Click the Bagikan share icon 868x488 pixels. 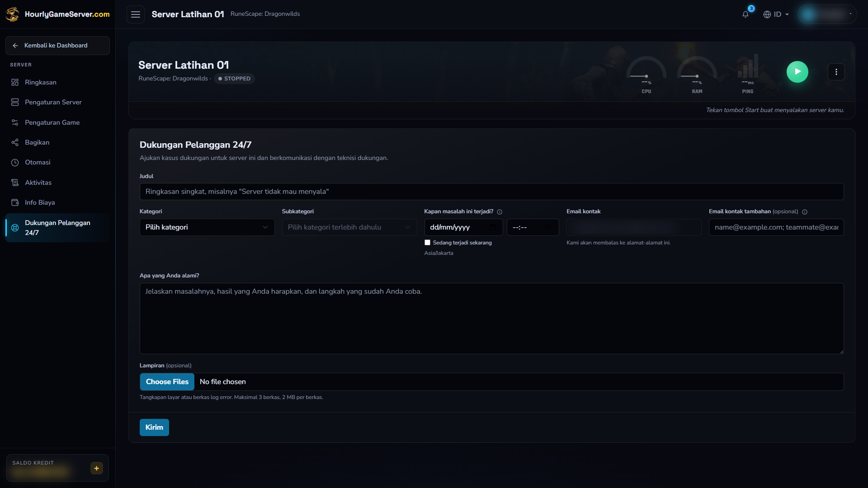[15, 142]
